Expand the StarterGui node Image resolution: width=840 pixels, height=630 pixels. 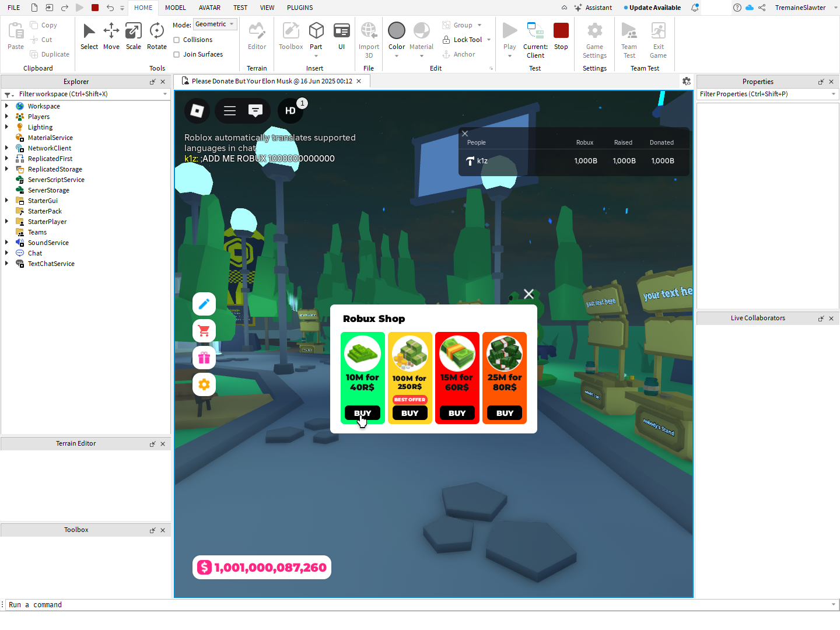click(6, 201)
